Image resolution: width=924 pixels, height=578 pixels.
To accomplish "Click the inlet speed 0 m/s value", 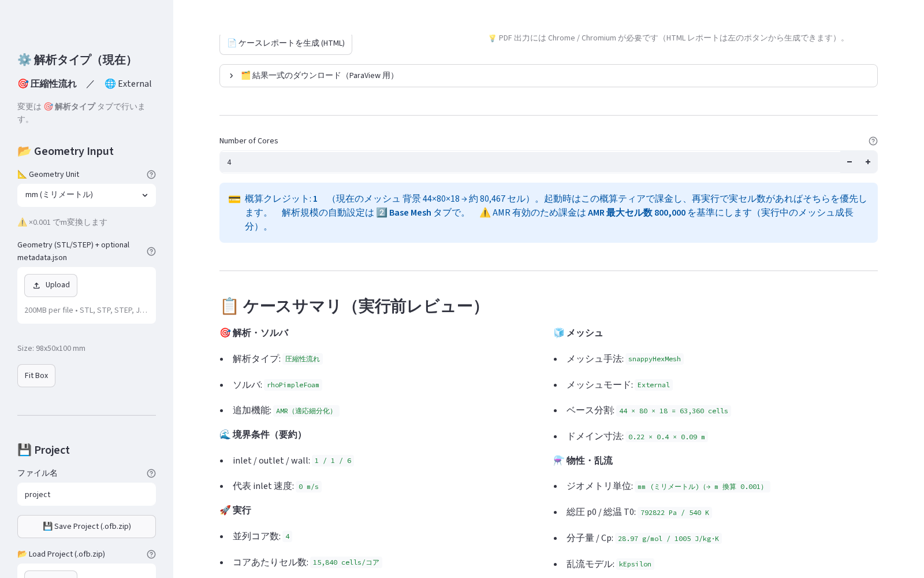I will point(308,487).
